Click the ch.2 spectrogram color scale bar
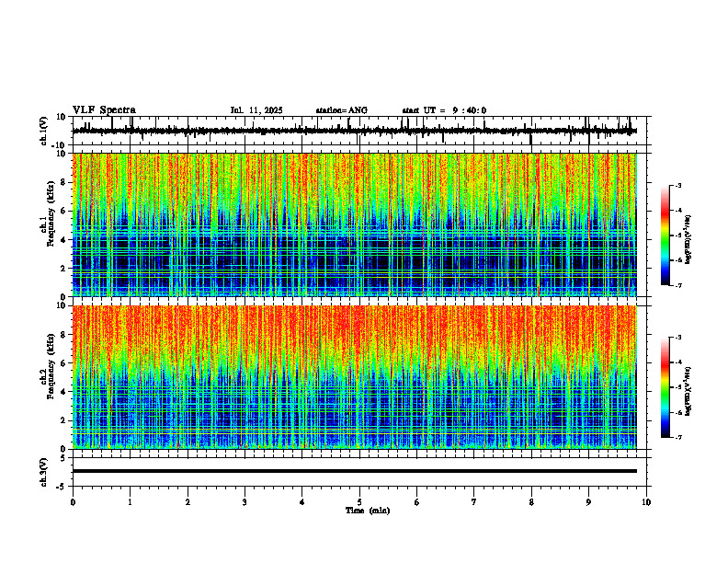The image size is (728, 563). click(x=665, y=387)
